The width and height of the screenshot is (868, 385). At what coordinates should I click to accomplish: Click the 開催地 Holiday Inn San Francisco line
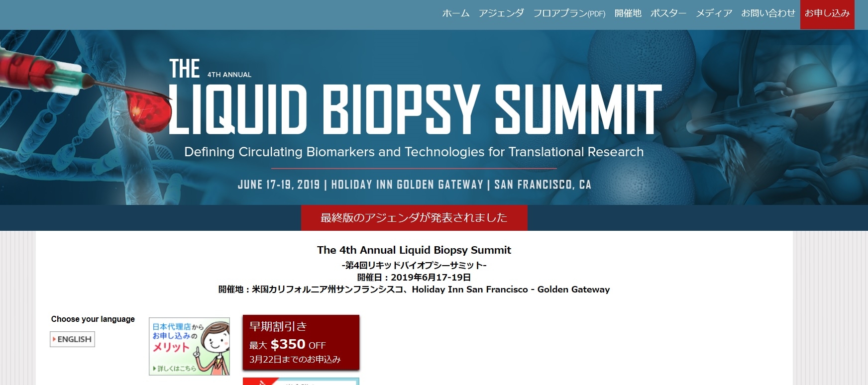(x=414, y=289)
